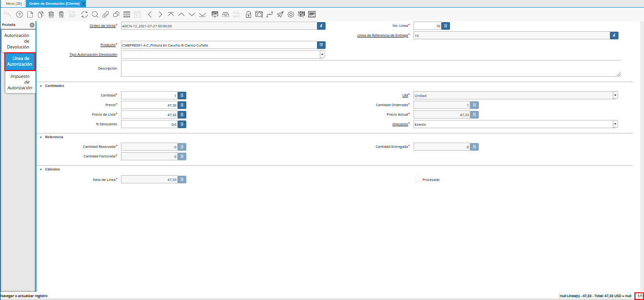Image resolution: width=644 pixels, height=300 pixels.
Task: Click the Cantidad input field
Action: pyautogui.click(x=149, y=96)
